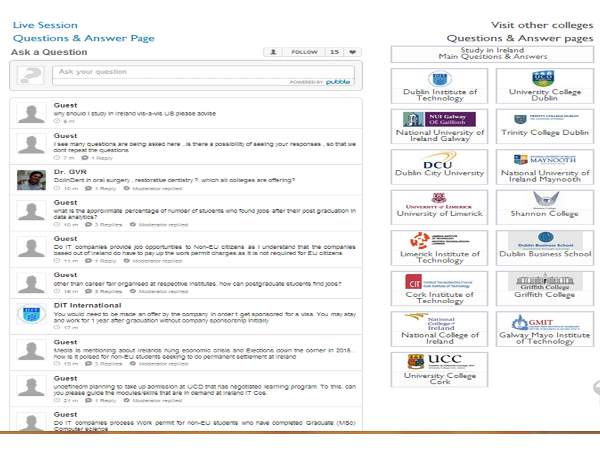Open National College of Ireland page

(x=439, y=329)
